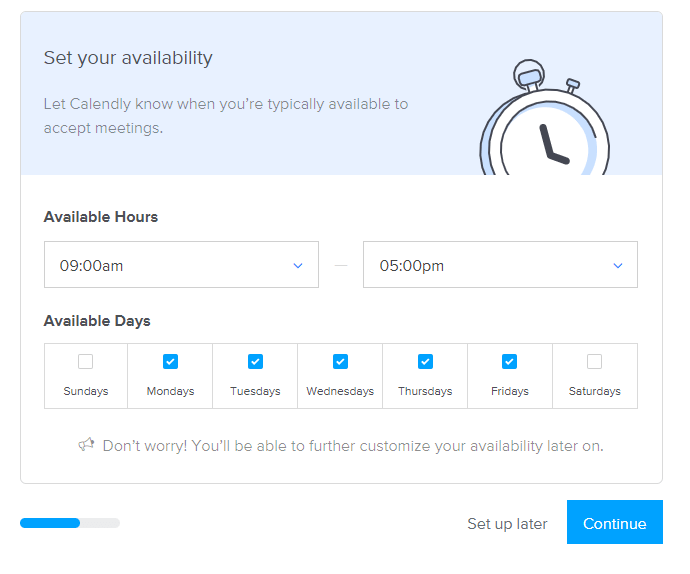Enable the Saturdays checkbox

(595, 361)
